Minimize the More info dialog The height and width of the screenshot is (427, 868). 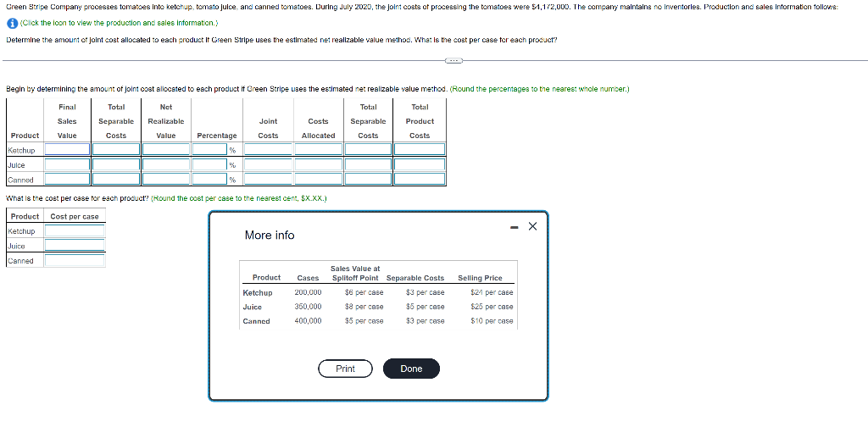point(515,226)
